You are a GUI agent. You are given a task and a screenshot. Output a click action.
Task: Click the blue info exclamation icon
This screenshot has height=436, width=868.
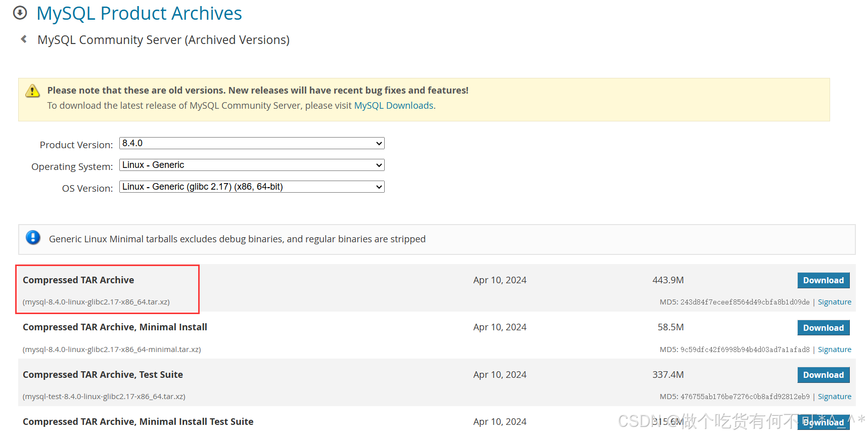point(33,237)
